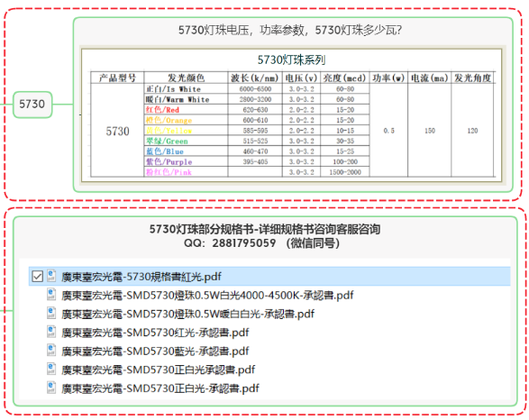Click the 粉红色/Pink color row label

(169, 172)
